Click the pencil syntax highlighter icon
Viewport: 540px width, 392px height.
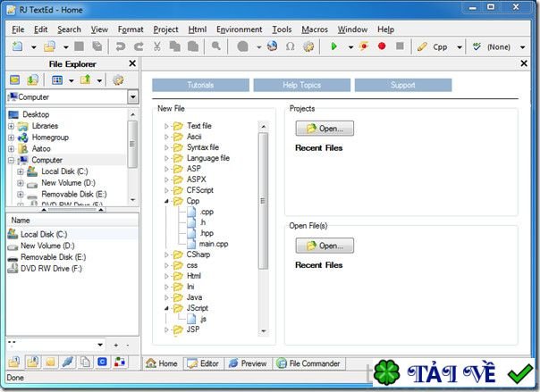[422, 46]
